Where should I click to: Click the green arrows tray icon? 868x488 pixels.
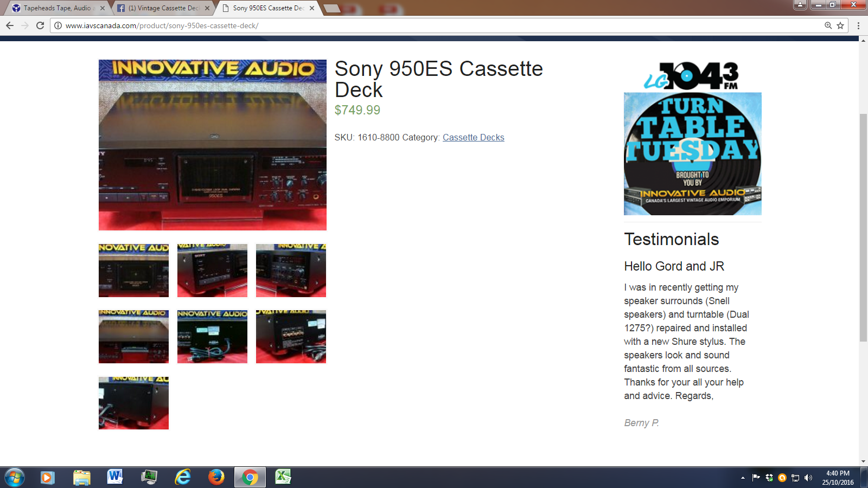click(769, 478)
